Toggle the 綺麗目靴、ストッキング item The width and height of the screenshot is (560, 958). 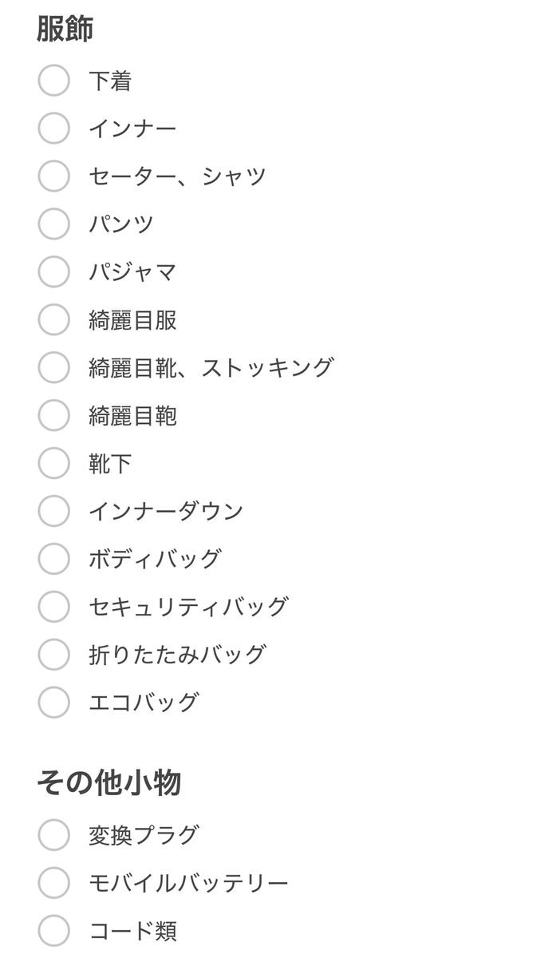(53, 367)
